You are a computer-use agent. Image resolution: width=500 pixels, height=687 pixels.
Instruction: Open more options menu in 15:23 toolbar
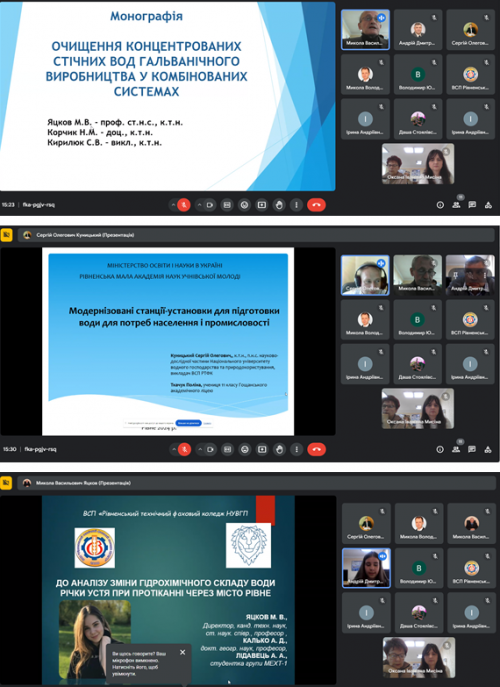pos(297,205)
